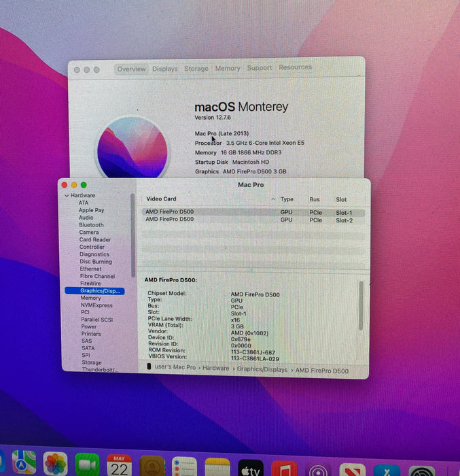Open the Music app in the Dock

point(284,469)
